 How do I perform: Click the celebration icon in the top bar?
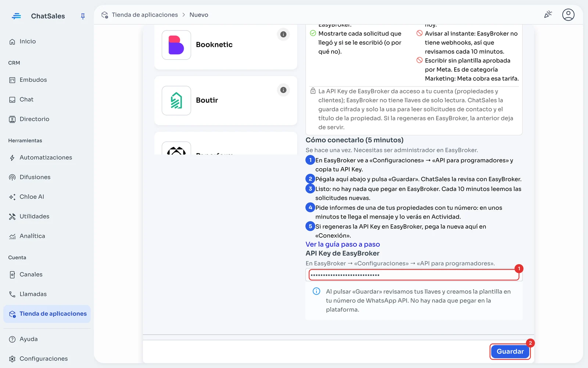548,15
